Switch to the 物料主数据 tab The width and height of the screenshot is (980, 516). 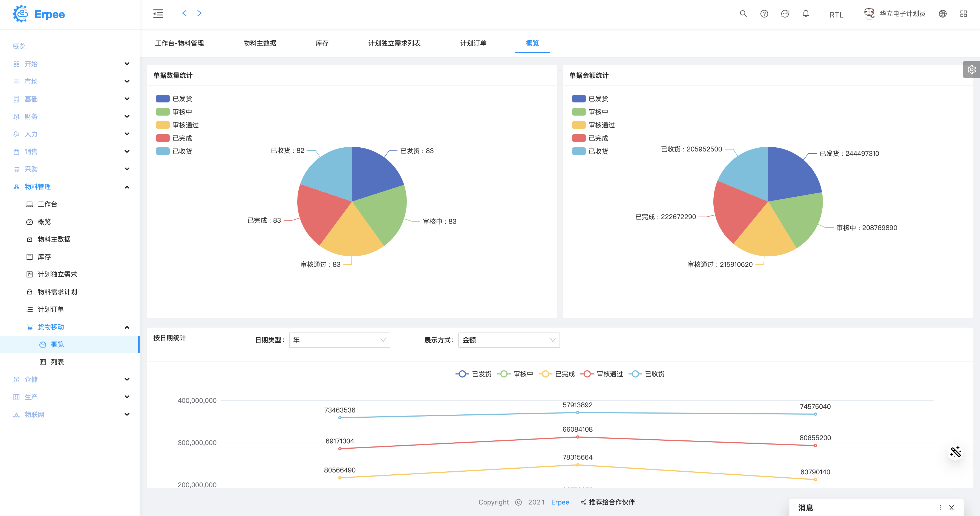tap(260, 43)
